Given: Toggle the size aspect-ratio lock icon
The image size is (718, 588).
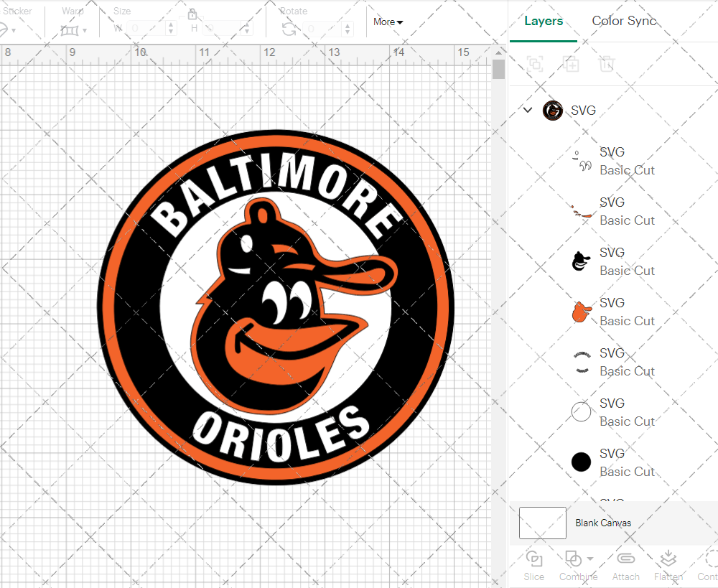Looking at the screenshot, I should tap(192, 14).
